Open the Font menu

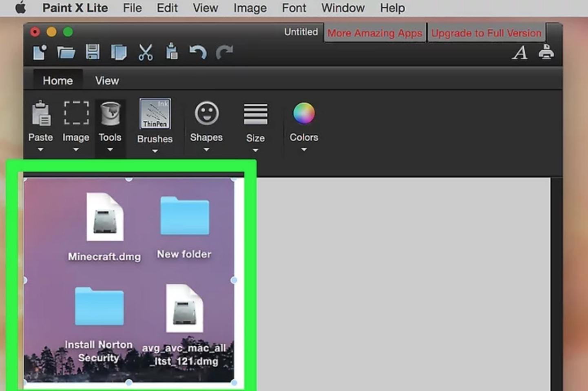click(x=294, y=8)
